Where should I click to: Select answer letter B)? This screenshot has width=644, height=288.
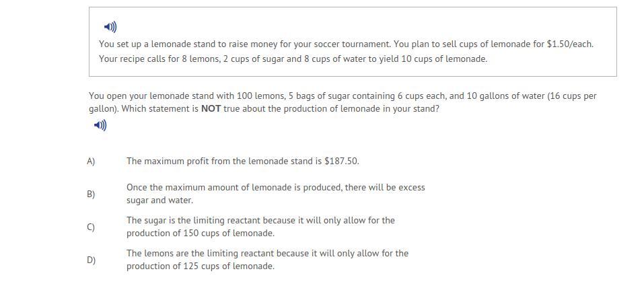[x=91, y=194]
